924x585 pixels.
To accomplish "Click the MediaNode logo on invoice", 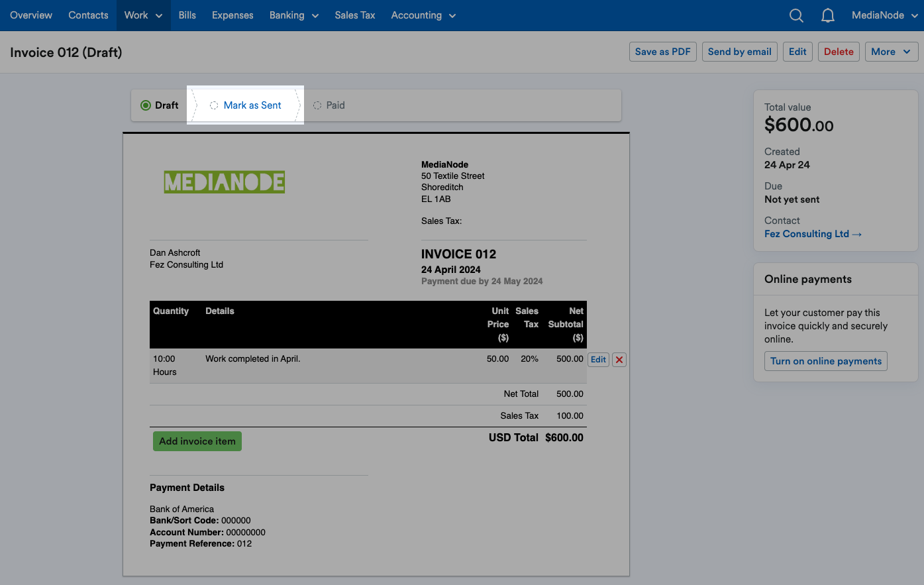I will point(225,182).
